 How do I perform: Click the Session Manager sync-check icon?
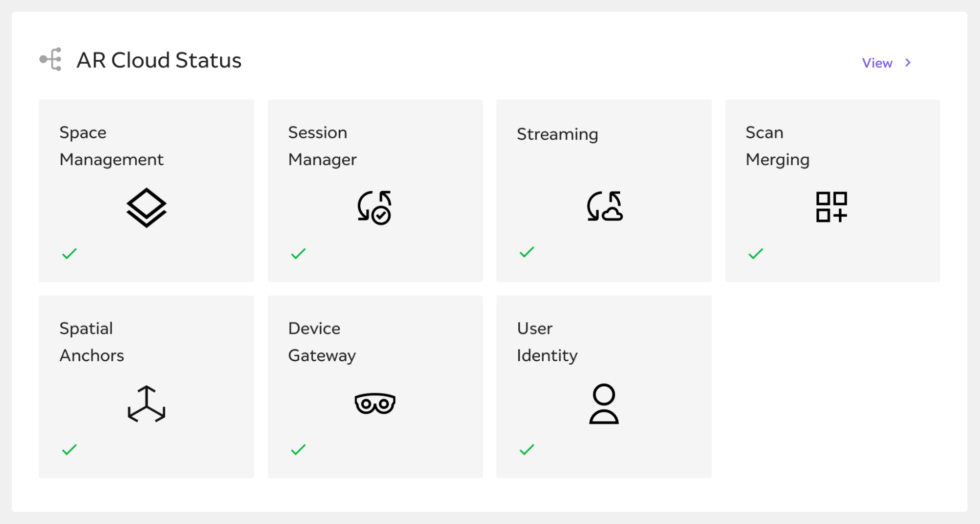[375, 207]
